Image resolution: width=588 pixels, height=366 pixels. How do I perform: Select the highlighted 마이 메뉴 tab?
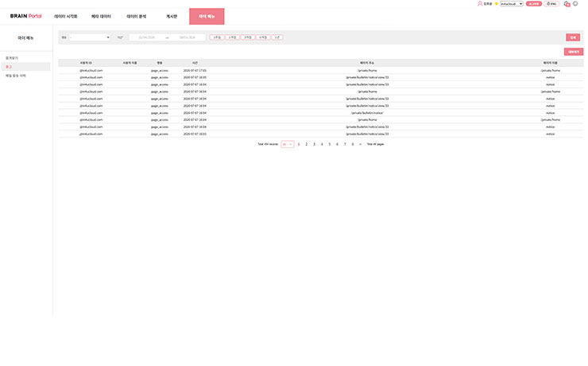(x=207, y=17)
